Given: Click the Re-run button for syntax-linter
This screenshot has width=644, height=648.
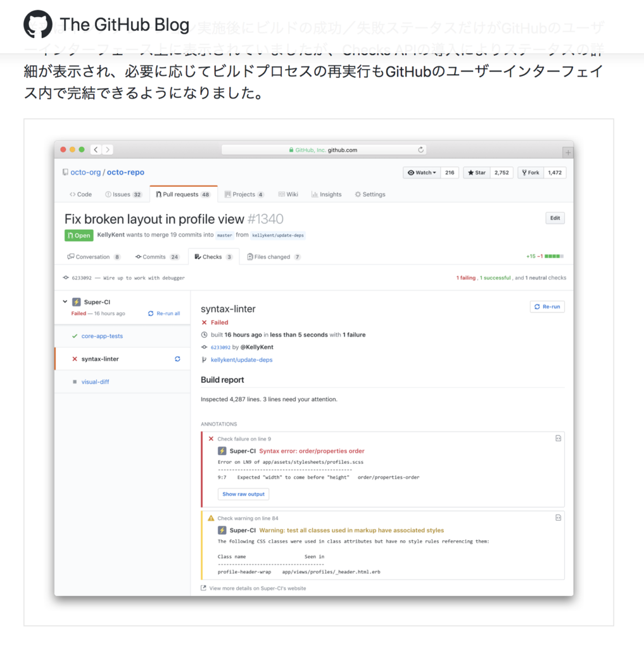Looking at the screenshot, I should (x=547, y=307).
